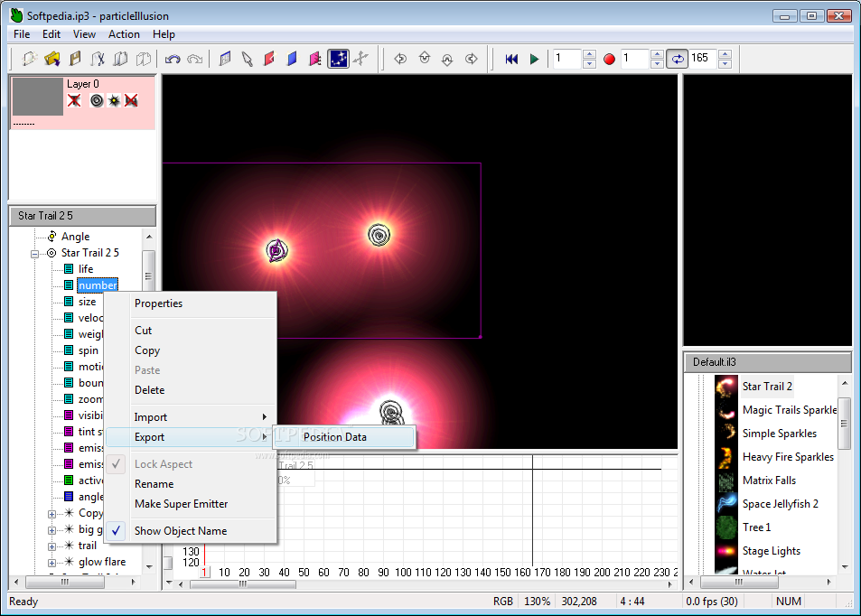861x616 pixels.
Task: Toggle Layer 0 first red-crossed icon
Action: [74, 100]
